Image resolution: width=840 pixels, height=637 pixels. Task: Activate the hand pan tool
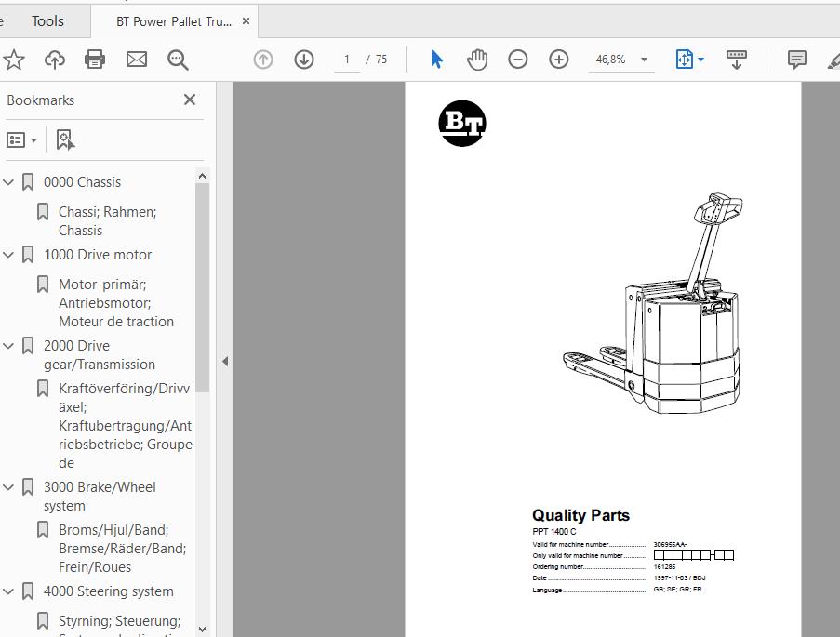[x=477, y=60]
